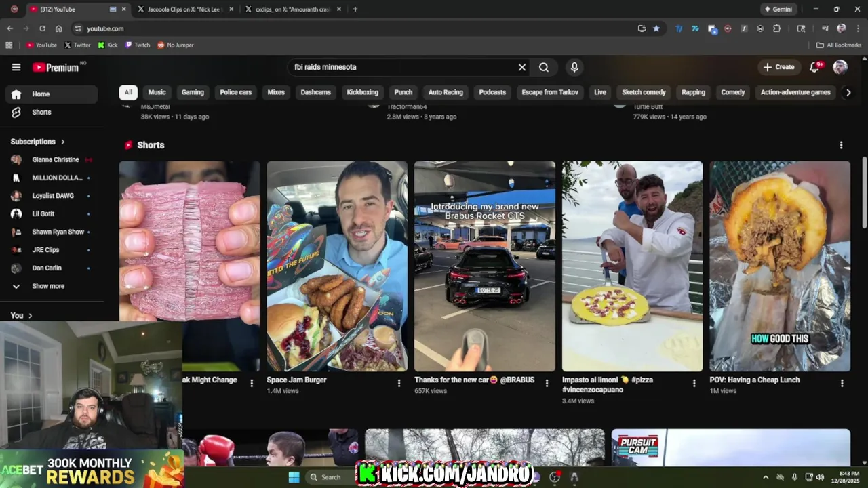
Task: Play the Brabus Rocket GTS short
Action: 485,266
